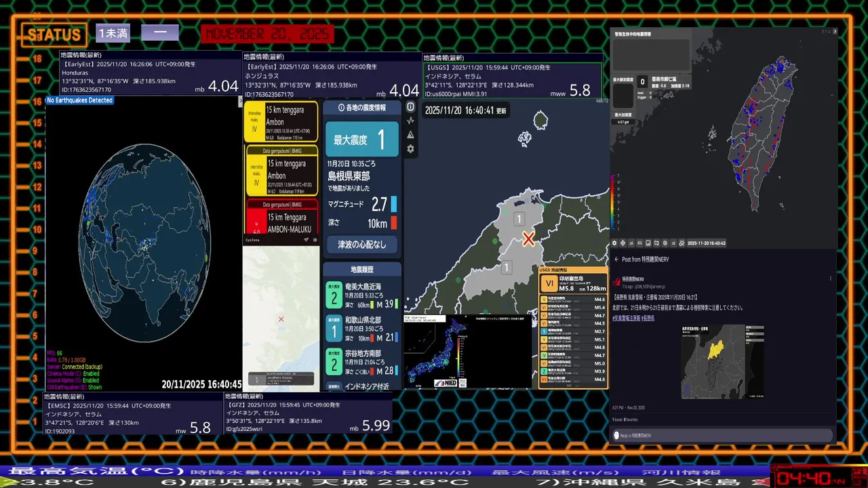Click the 1未満 indicator box

coord(113,33)
